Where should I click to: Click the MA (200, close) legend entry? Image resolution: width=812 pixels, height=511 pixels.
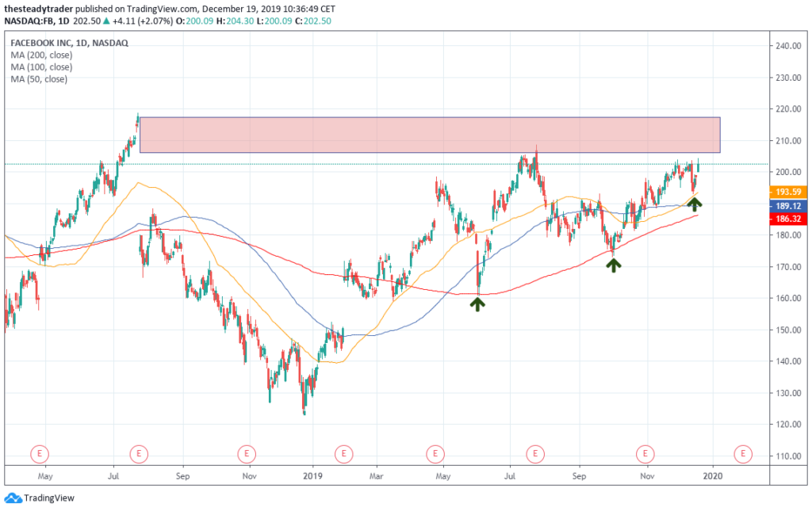pyautogui.click(x=41, y=55)
